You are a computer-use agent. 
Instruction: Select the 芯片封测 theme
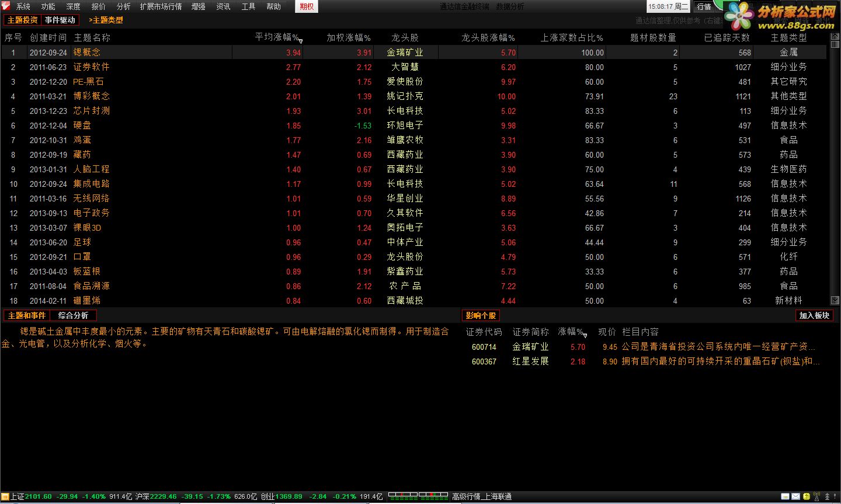91,111
